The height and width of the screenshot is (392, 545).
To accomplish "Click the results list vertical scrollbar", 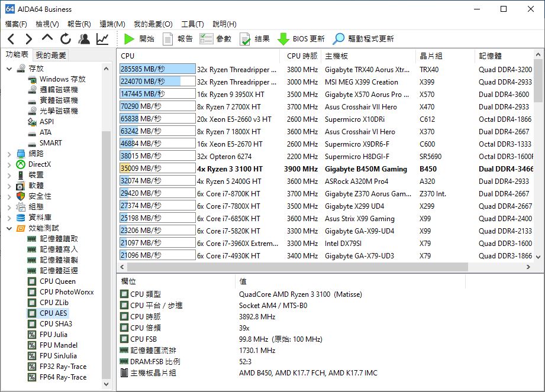I will [x=538, y=160].
